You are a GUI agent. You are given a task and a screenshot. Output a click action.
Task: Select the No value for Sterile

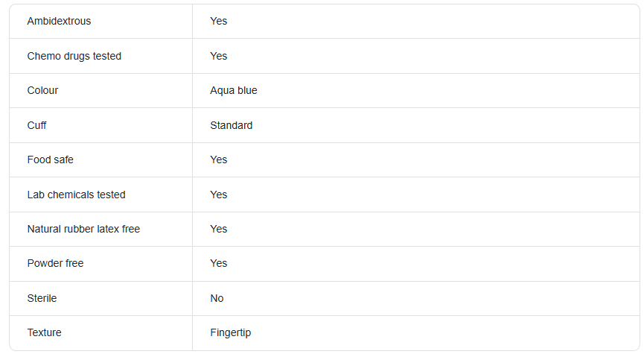pyautogui.click(x=217, y=298)
